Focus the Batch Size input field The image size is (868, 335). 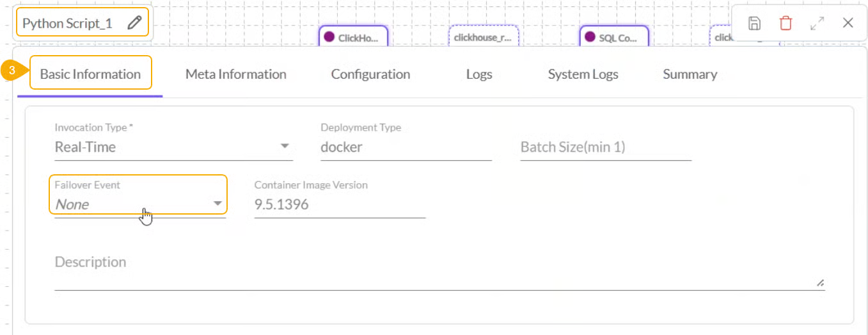click(605, 147)
